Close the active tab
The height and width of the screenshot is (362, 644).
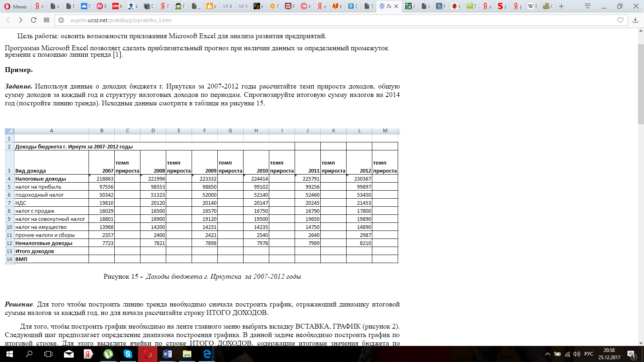(396, 6)
